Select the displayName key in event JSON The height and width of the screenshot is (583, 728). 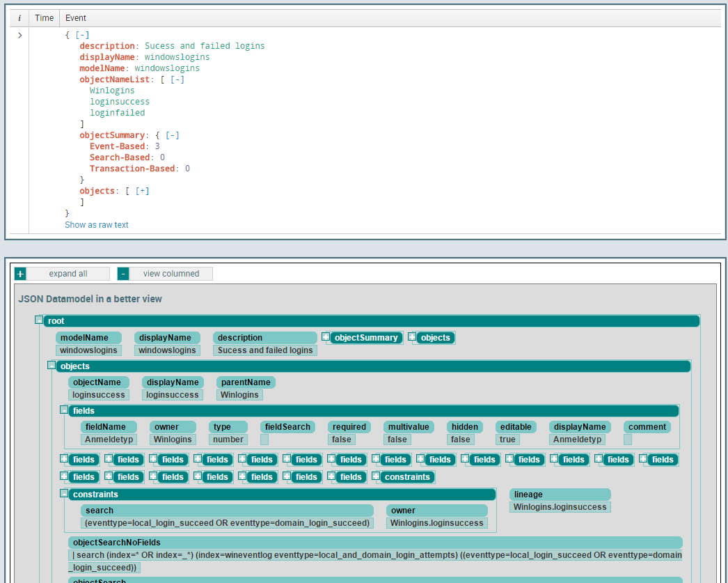(x=106, y=57)
